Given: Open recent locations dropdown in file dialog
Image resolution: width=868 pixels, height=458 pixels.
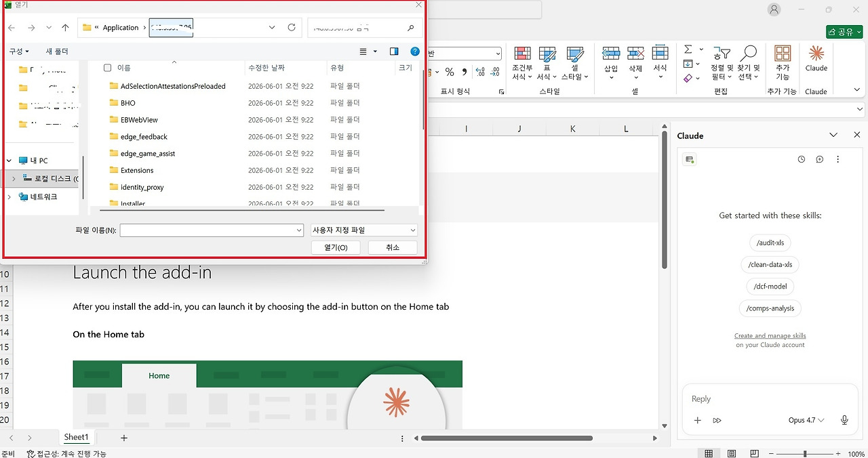Looking at the screenshot, I should 49,28.
